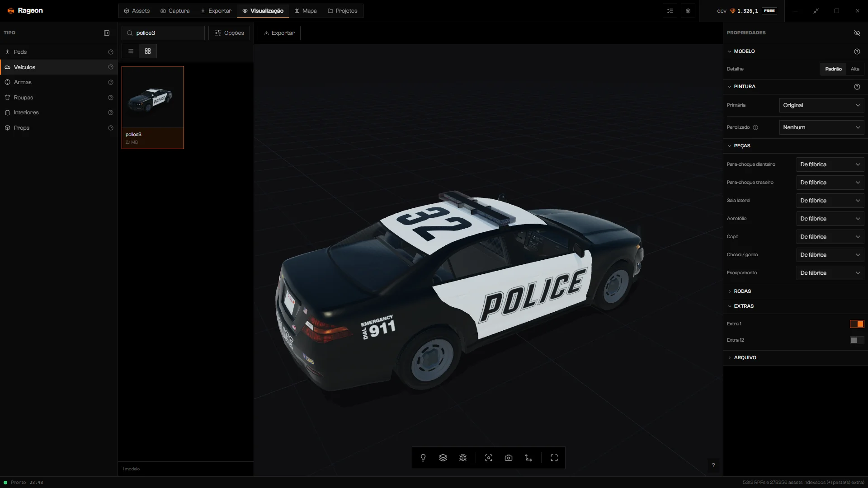This screenshot has height=488, width=868.
Task: Open the Primária paint dropdown
Action: 821,105
